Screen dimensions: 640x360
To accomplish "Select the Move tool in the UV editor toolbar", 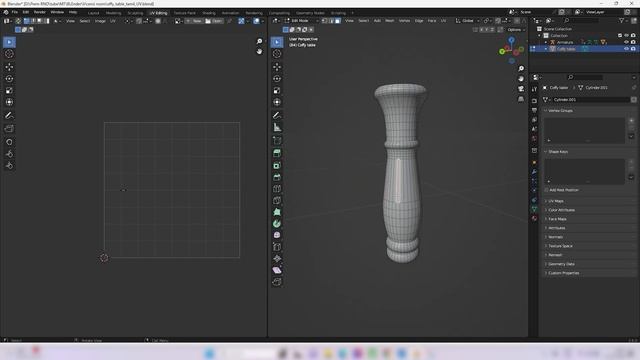I will pos(9,67).
